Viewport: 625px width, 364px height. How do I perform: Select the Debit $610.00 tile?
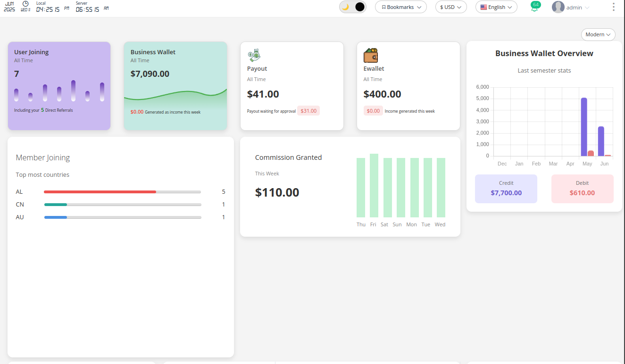(x=582, y=189)
